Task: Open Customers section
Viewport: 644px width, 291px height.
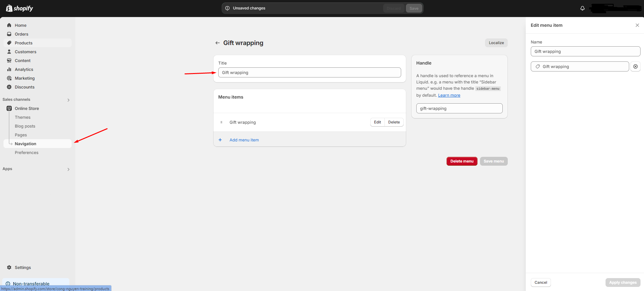Action: [37, 52]
